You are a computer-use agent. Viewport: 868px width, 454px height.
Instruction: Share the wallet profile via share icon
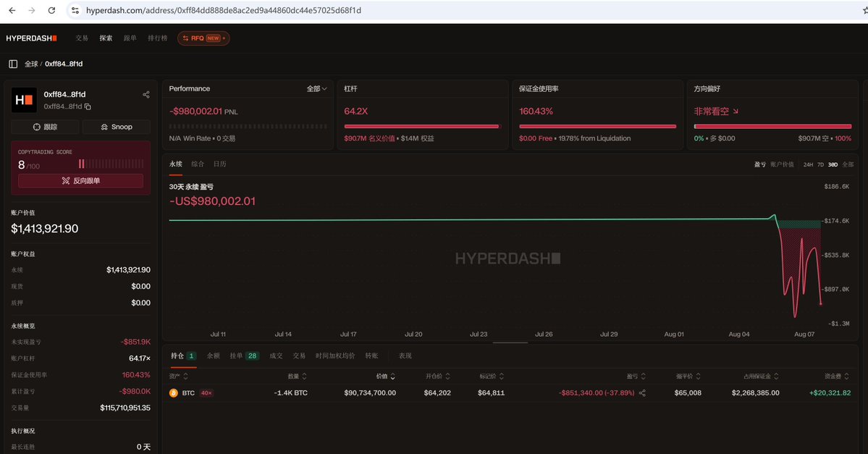tap(146, 95)
